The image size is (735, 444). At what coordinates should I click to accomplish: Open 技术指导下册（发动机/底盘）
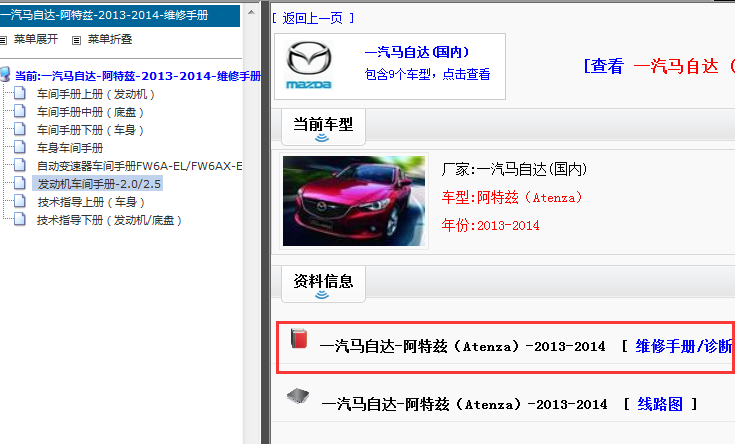pos(109,220)
